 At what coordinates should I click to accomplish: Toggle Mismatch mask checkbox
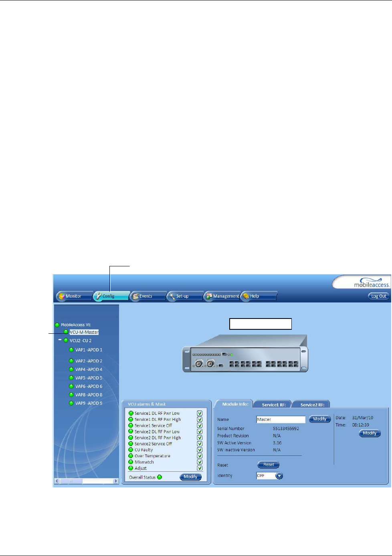[200, 462]
